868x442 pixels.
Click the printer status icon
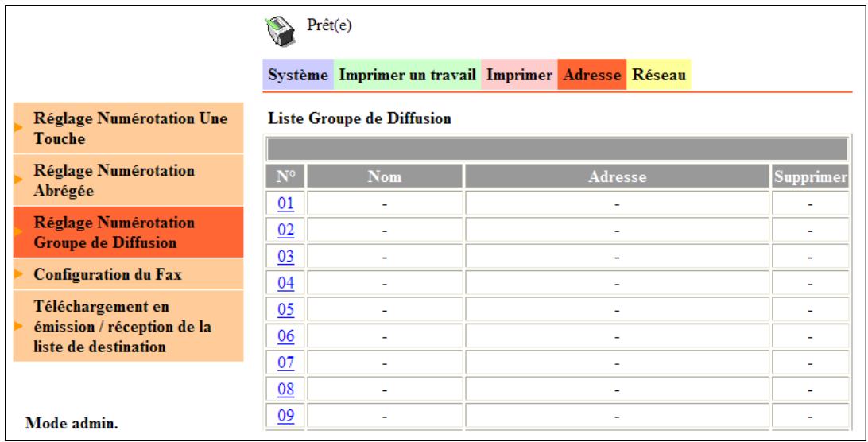[280, 31]
